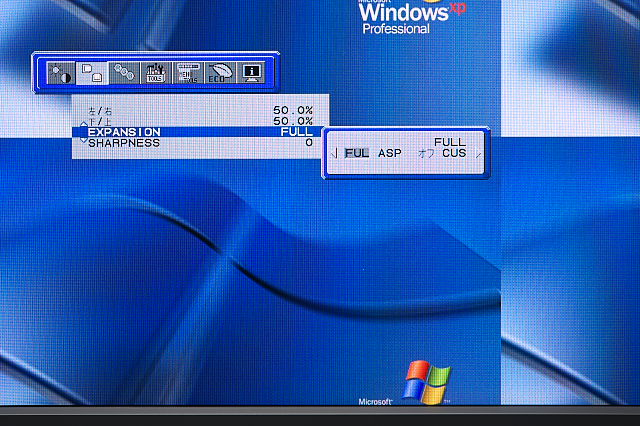This screenshot has height=426, width=640.
Task: Select the menu language settings icon
Action: 187,73
